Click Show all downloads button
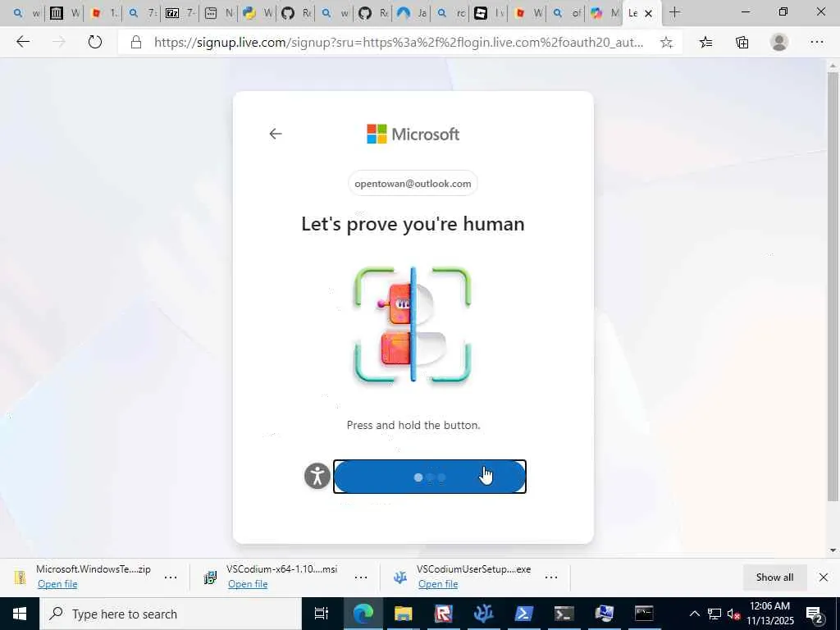This screenshot has height=630, width=840. 774,577
